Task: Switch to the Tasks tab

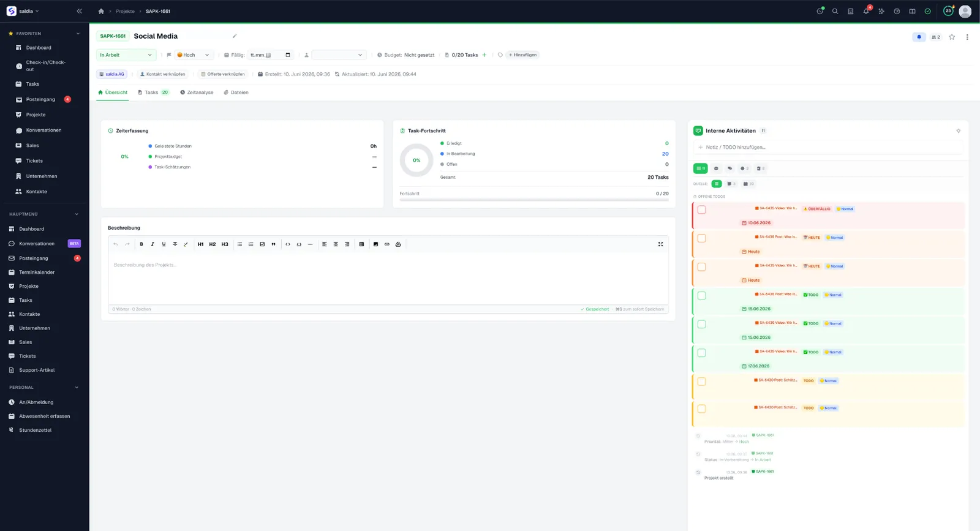Action: pos(153,92)
